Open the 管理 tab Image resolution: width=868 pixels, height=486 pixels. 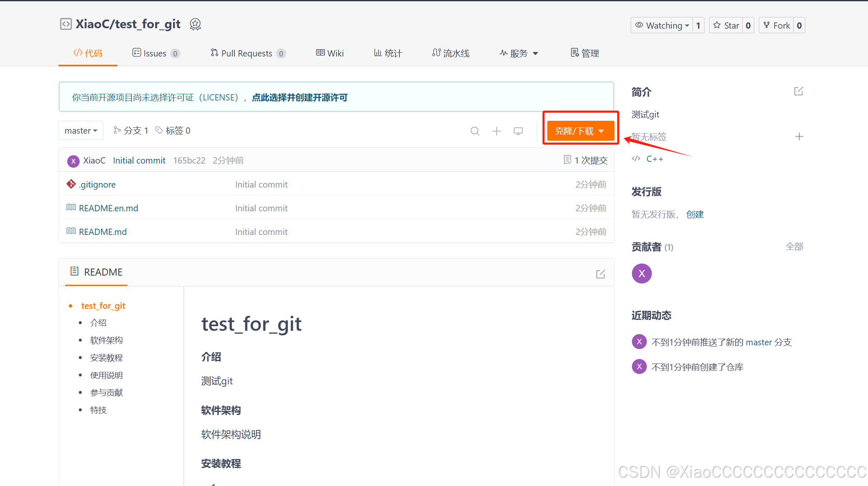click(585, 53)
